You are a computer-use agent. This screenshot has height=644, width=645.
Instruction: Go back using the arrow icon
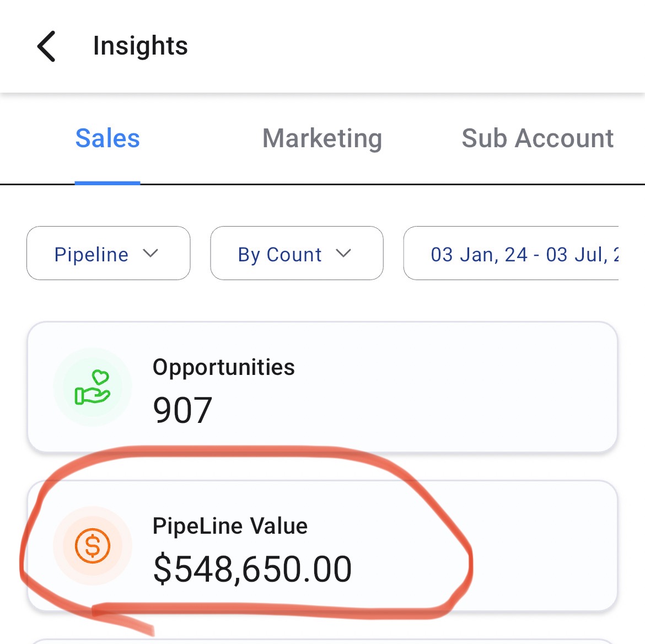(x=46, y=46)
